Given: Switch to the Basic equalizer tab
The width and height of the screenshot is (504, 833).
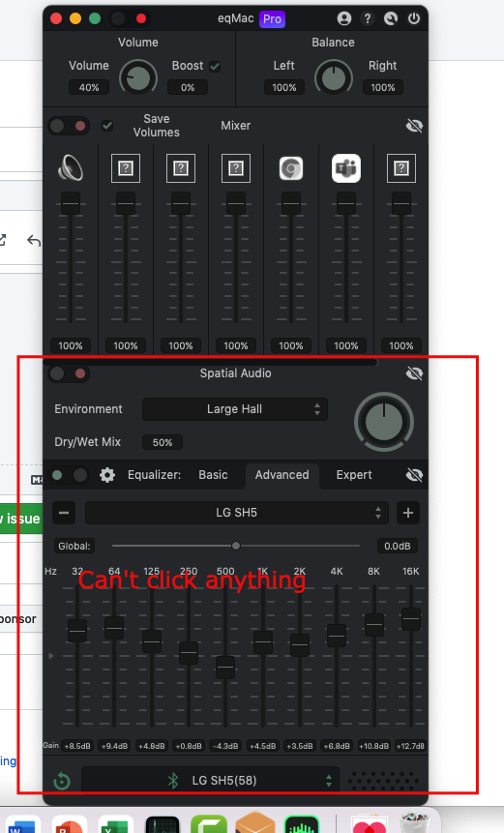Looking at the screenshot, I should click(213, 475).
